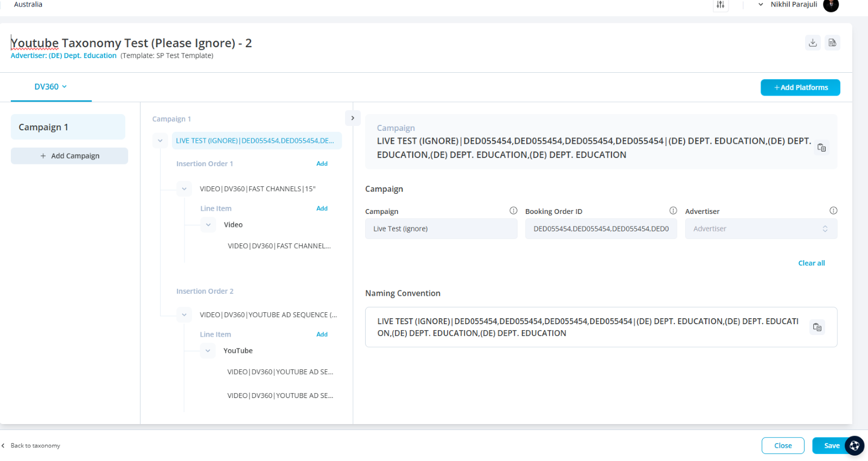
Task: Toggle the tree panel collapse arrow
Action: point(353,118)
